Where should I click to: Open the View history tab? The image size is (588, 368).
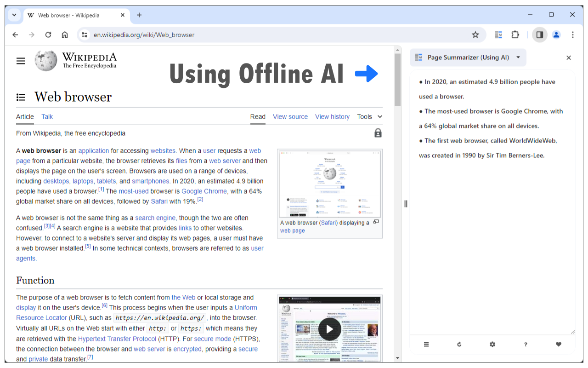pyautogui.click(x=332, y=116)
